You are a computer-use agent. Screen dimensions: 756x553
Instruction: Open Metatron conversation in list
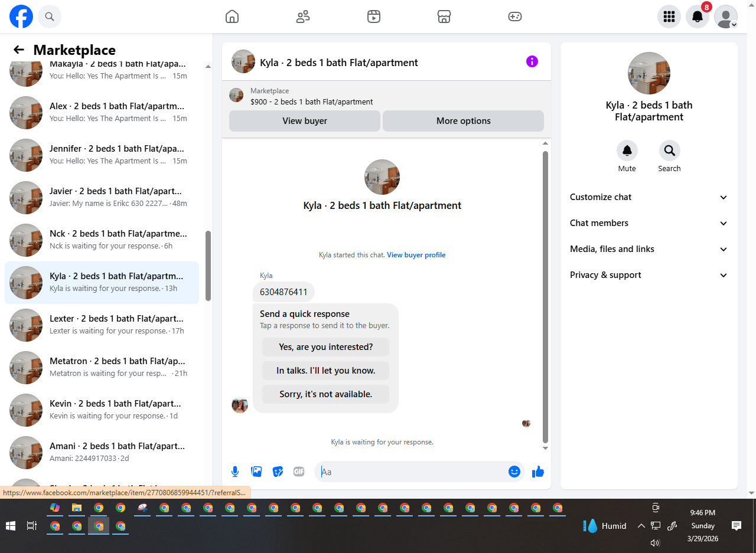coord(102,367)
